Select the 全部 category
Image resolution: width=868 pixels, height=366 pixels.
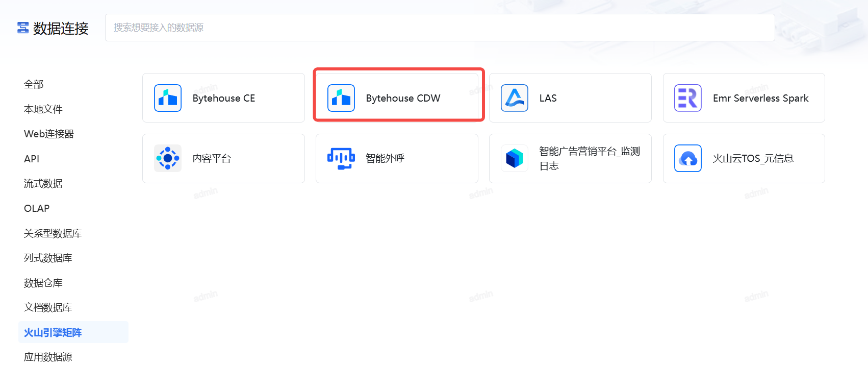tap(34, 84)
